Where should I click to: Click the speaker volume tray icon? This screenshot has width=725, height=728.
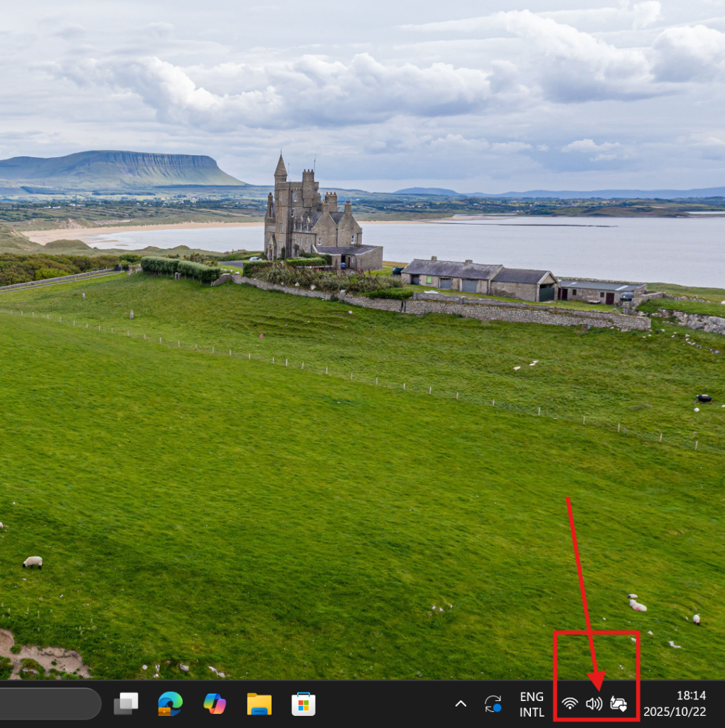point(594,704)
